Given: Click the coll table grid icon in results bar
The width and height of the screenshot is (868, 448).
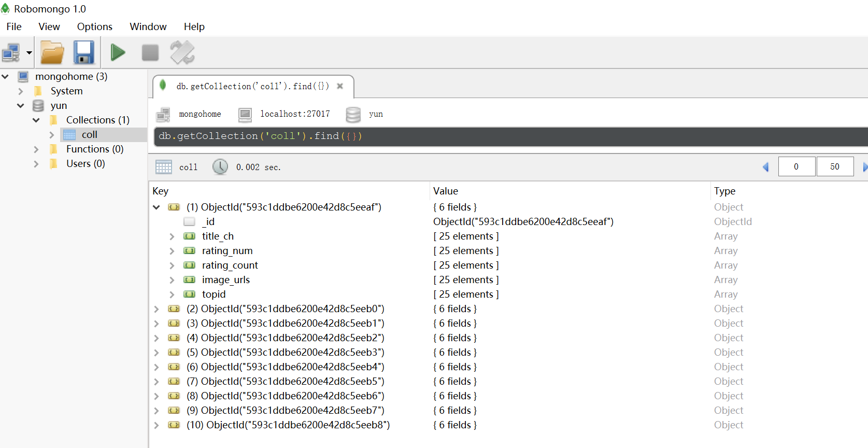Looking at the screenshot, I should pos(164,167).
